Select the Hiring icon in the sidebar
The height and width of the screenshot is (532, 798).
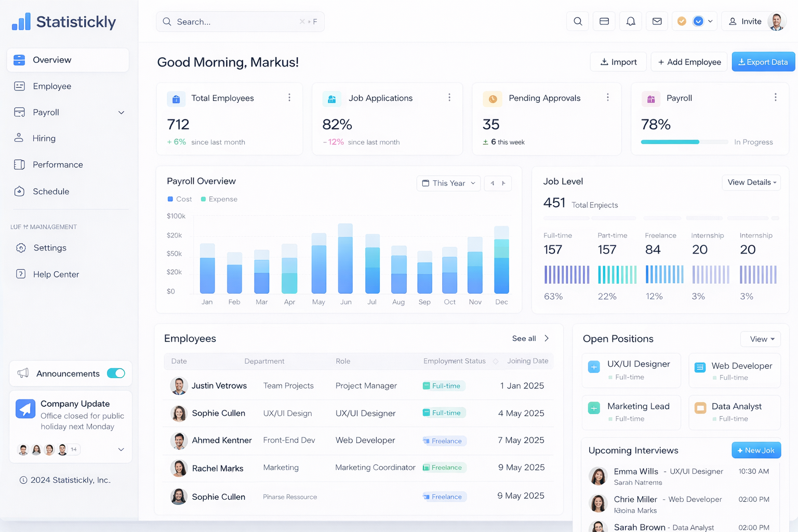[x=19, y=138]
